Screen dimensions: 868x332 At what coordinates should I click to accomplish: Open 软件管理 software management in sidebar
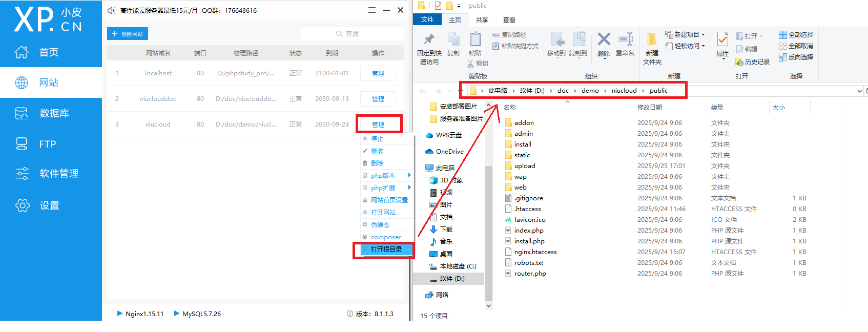pyautogui.click(x=51, y=174)
